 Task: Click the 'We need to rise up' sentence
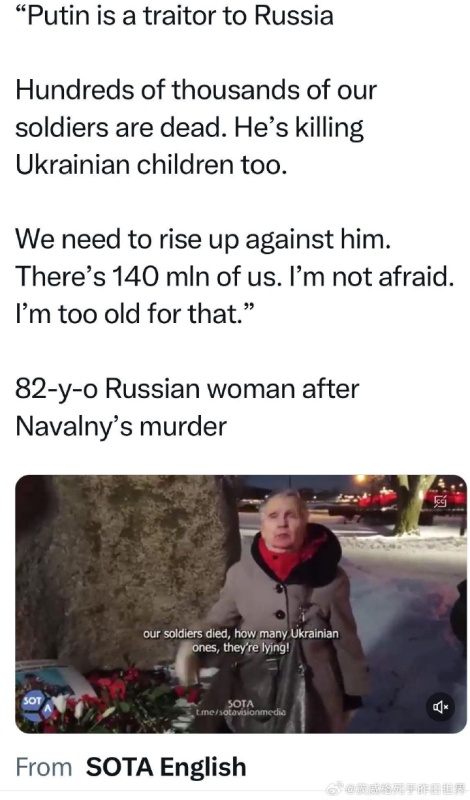(x=203, y=239)
